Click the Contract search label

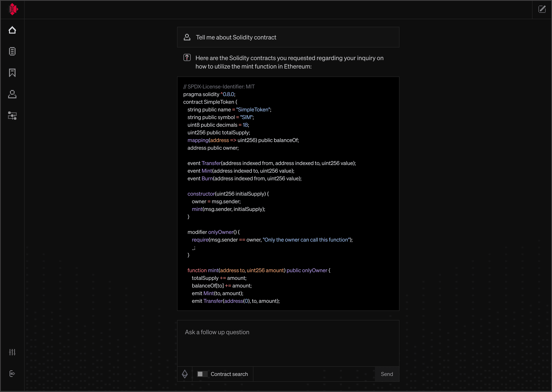click(x=229, y=374)
